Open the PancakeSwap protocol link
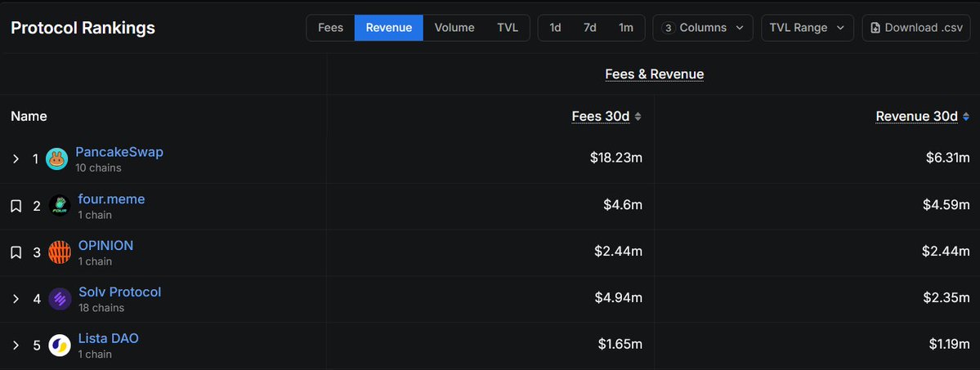Image resolution: width=980 pixels, height=370 pixels. coord(119,152)
